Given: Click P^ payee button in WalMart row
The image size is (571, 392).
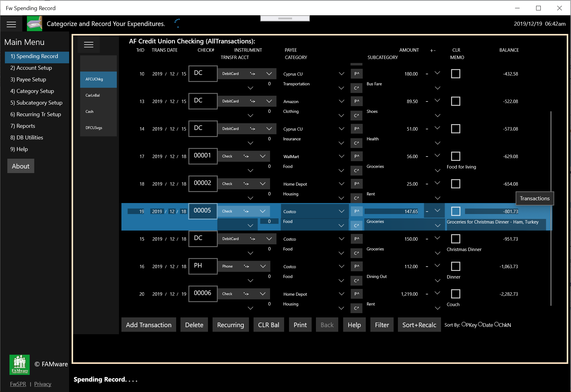Looking at the screenshot, I should pyautogui.click(x=356, y=156).
